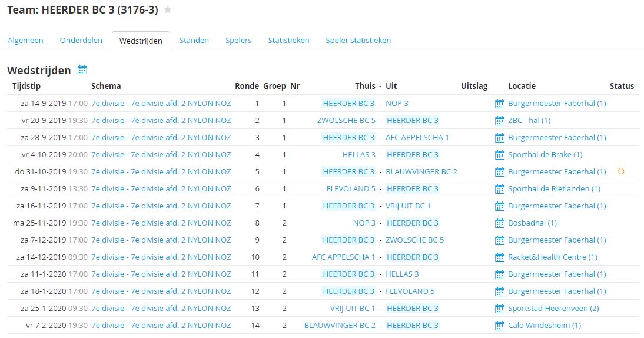Click the orange rescheduled status icon
Screen dimensions: 644x338
pos(621,171)
